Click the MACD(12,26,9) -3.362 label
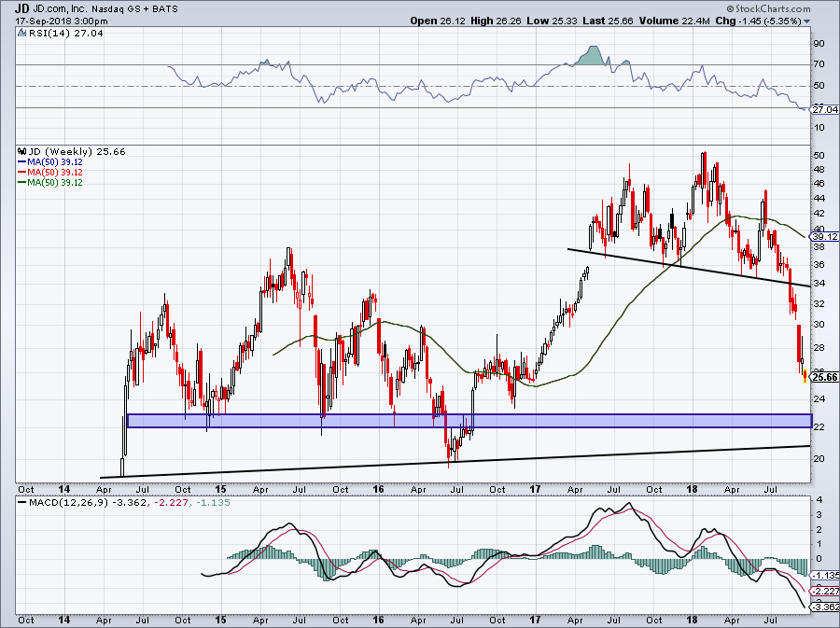The width and height of the screenshot is (840, 628). (x=86, y=502)
